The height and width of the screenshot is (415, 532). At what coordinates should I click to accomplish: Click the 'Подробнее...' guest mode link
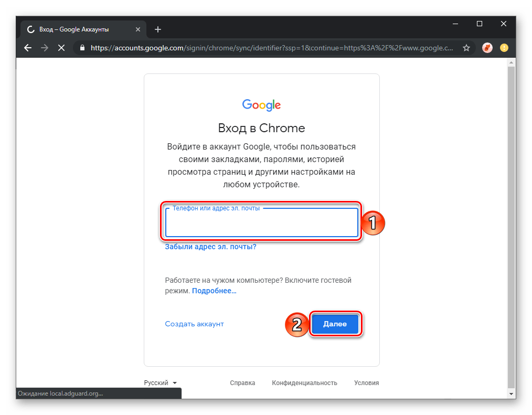pos(214,291)
